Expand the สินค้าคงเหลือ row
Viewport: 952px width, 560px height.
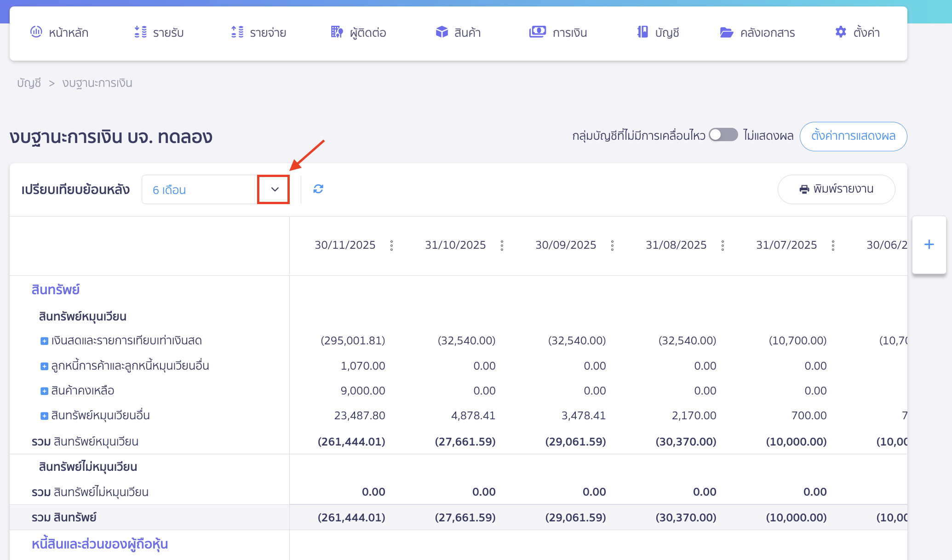pyautogui.click(x=44, y=390)
